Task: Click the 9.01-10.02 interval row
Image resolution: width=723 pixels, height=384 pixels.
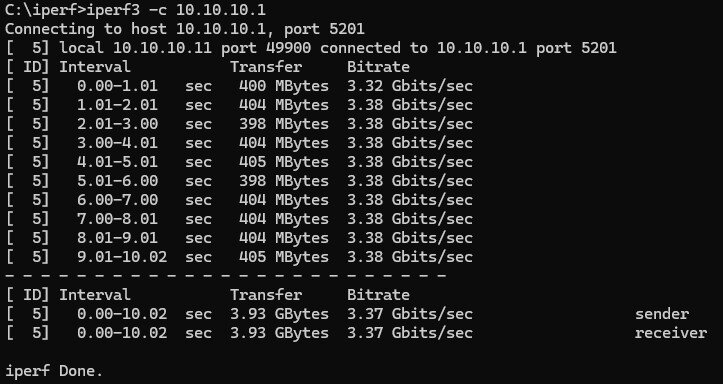Action: [239, 256]
